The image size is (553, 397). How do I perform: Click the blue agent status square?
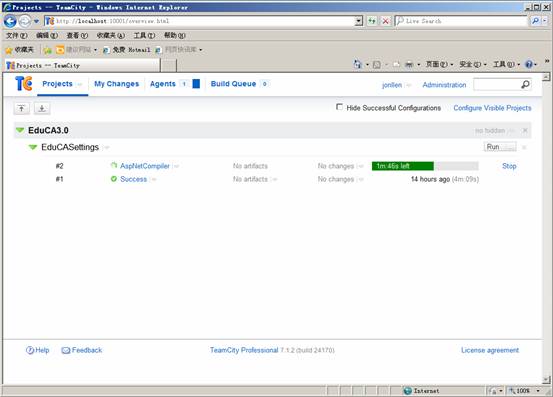[196, 84]
